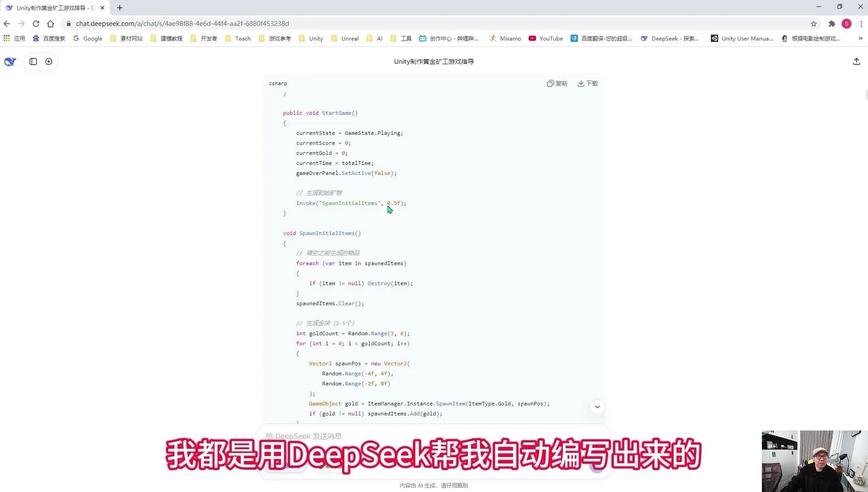
Task: Open the Unity bookmarks folder
Action: point(311,39)
